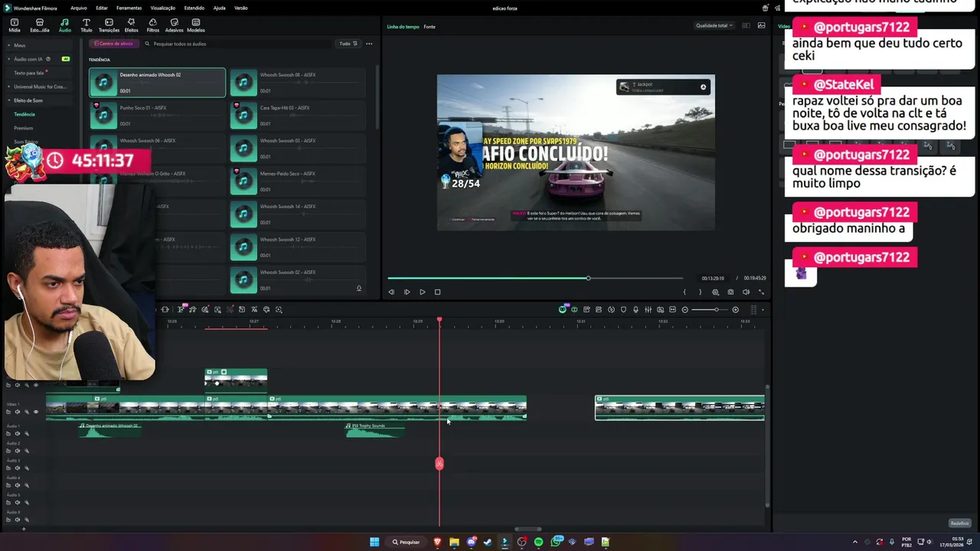Open the Título tab

[86, 25]
